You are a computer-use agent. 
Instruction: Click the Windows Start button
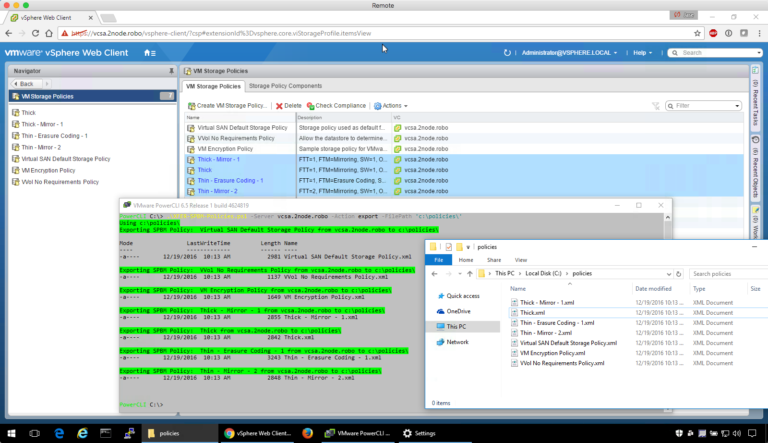pyautogui.click(x=13, y=433)
